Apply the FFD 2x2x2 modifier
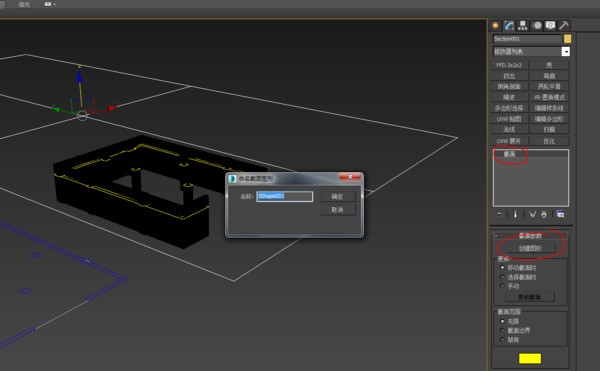600x371 pixels. coord(509,65)
